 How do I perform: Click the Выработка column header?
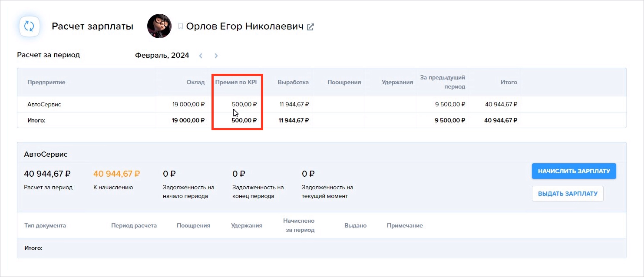click(293, 82)
